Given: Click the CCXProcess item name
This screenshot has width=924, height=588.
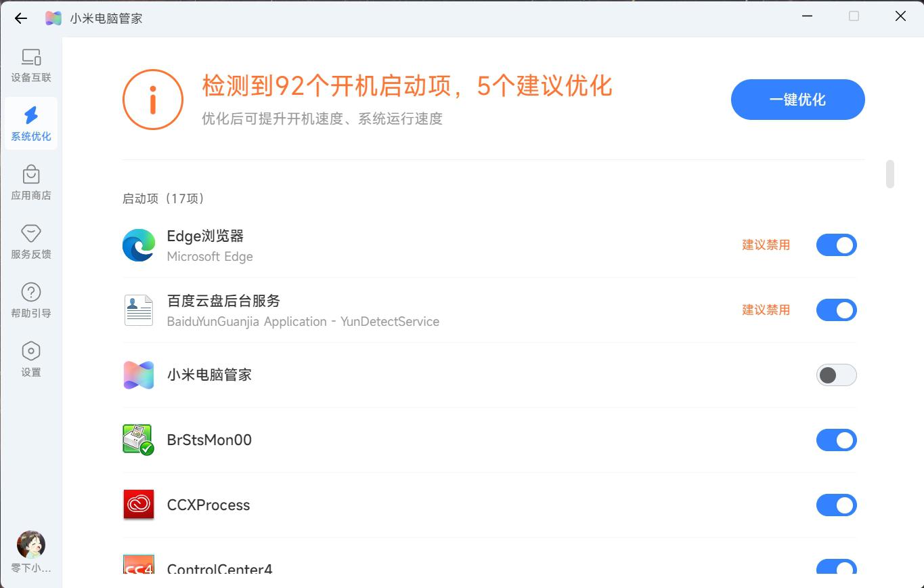Looking at the screenshot, I should 208,505.
